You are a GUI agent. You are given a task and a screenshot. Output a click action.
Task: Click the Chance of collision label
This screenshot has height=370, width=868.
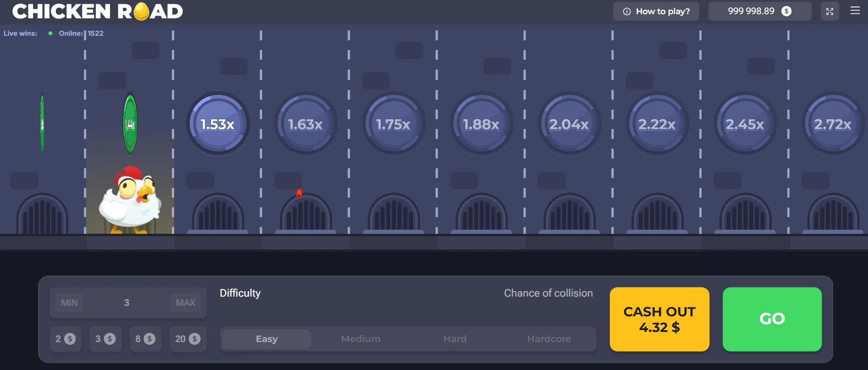pyautogui.click(x=549, y=293)
